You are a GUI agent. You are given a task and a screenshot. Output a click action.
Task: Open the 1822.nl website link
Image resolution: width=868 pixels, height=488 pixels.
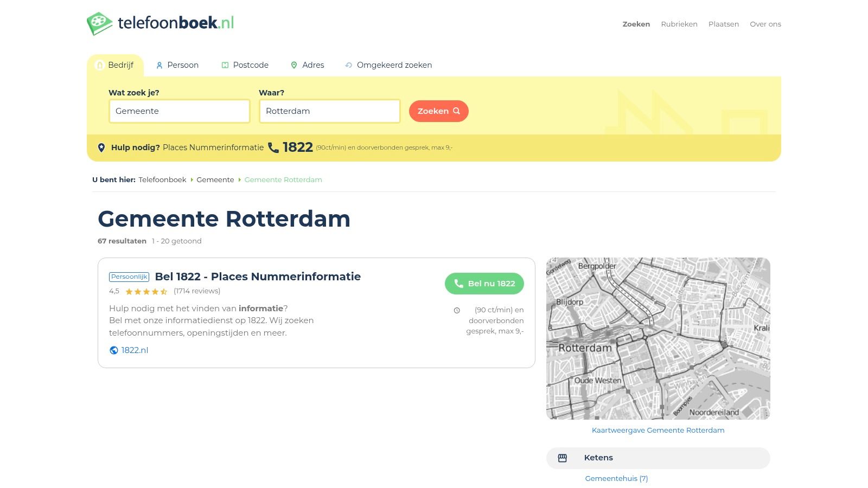135,350
